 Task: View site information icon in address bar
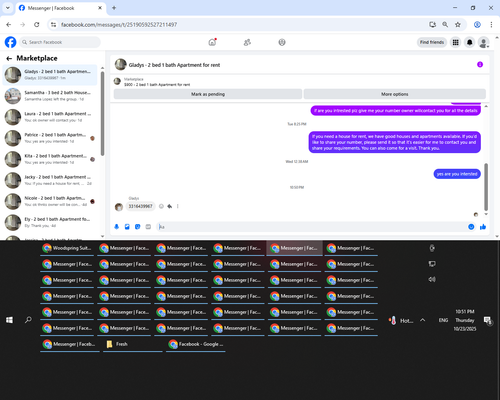click(x=53, y=24)
